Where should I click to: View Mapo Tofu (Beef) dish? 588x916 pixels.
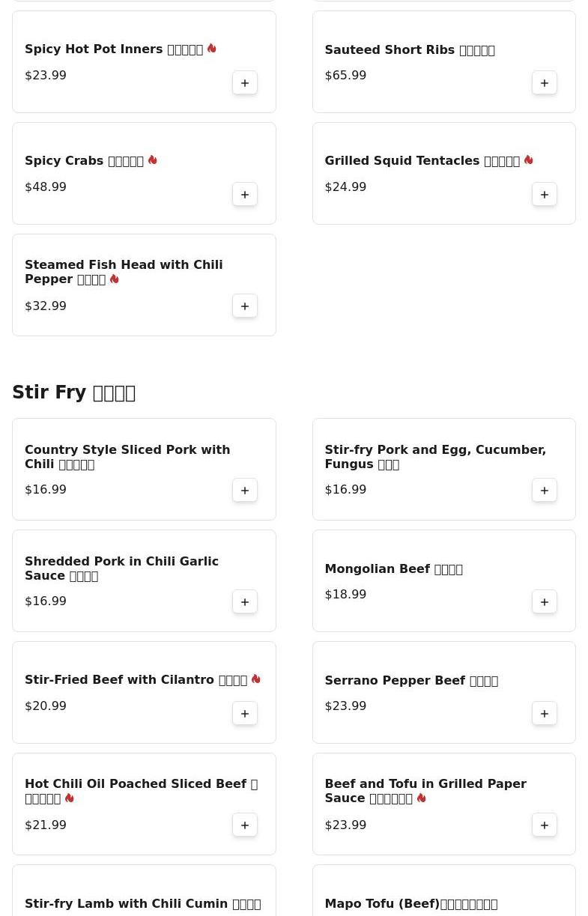(x=410, y=904)
